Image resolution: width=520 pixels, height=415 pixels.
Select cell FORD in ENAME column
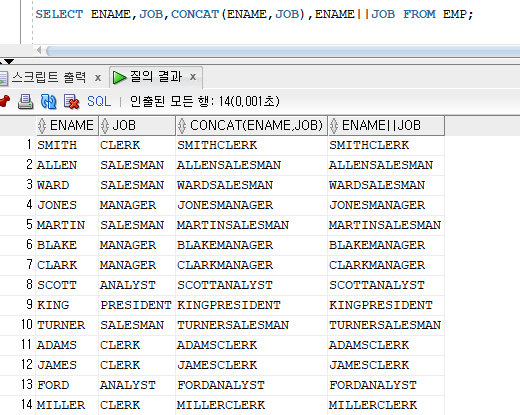pos(67,385)
